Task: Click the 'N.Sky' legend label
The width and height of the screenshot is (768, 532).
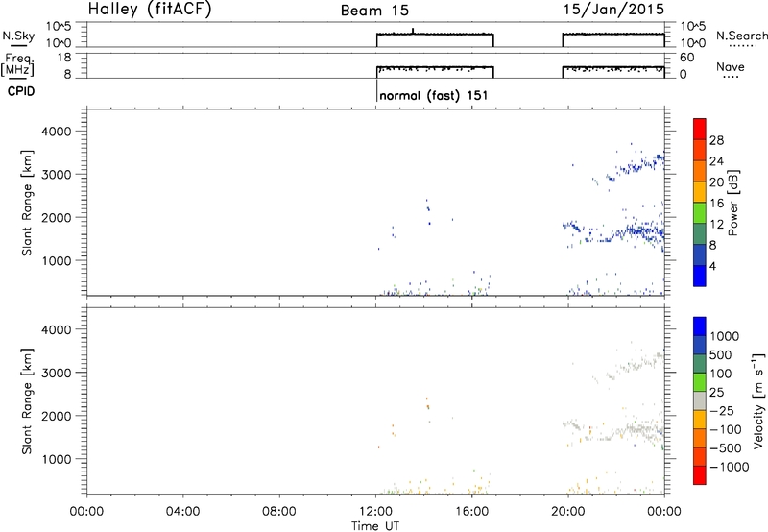Action: tap(18, 36)
